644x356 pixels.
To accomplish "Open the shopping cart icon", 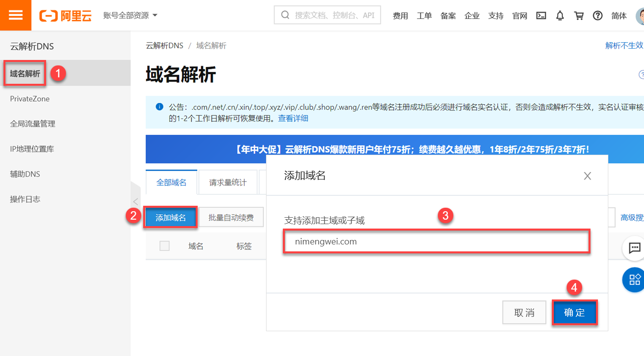I will tap(579, 15).
